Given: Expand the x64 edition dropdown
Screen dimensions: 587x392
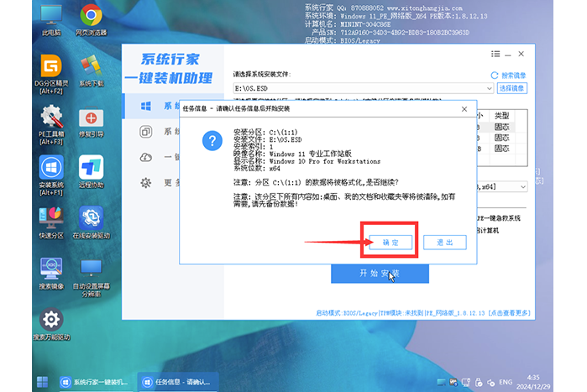Looking at the screenshot, I should [523, 186].
